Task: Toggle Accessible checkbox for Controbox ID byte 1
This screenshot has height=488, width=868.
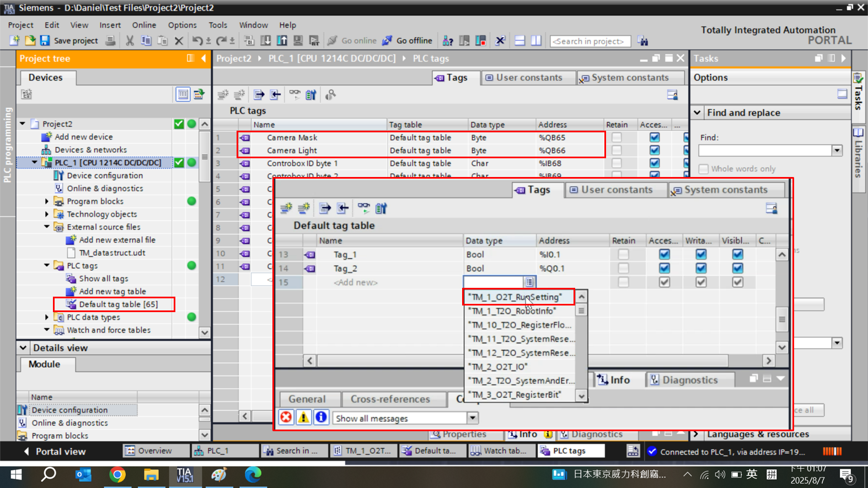Action: pyautogui.click(x=654, y=163)
